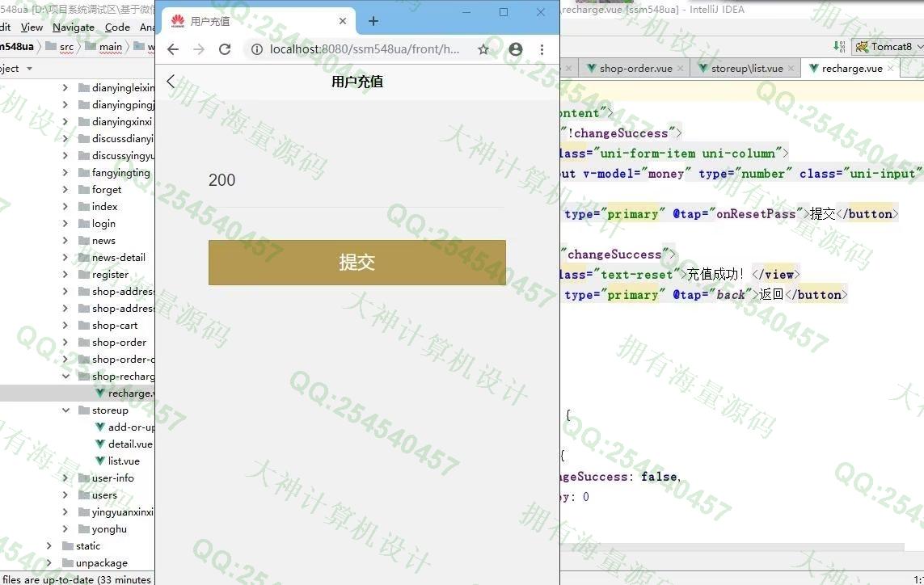Open the browser profile account icon
The image size is (924, 585).
516,49
